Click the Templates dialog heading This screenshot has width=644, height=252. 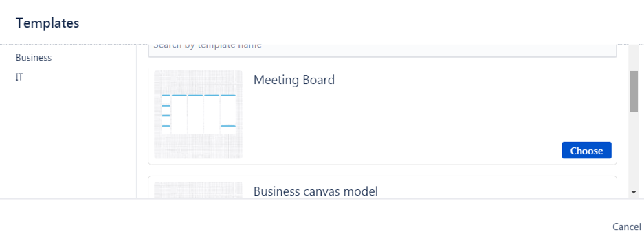click(47, 23)
